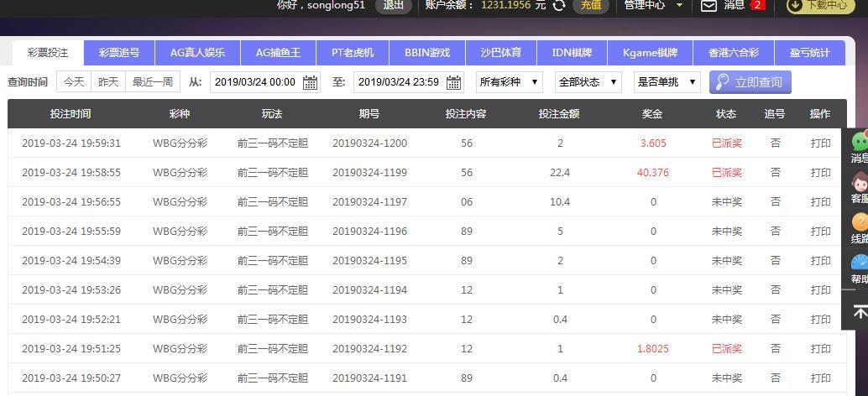Open customer service avatar icon
Viewport: 868px width, 396px height.
[860, 183]
